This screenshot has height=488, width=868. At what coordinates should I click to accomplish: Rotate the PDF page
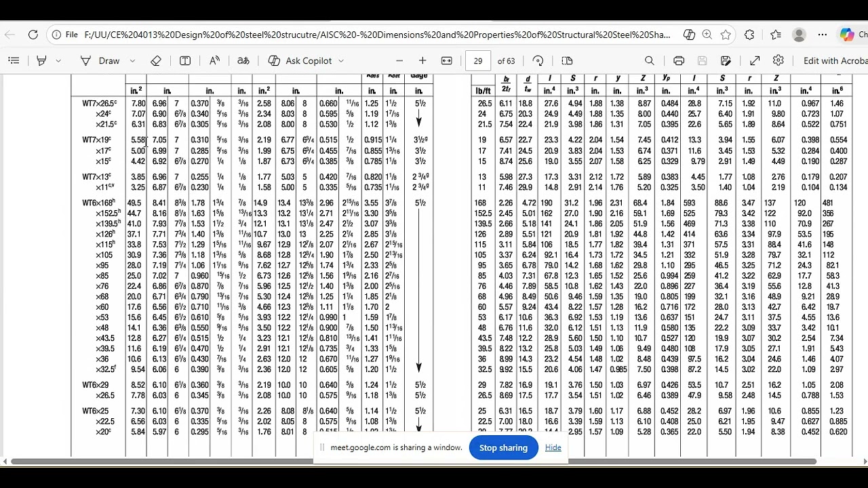[x=538, y=60]
